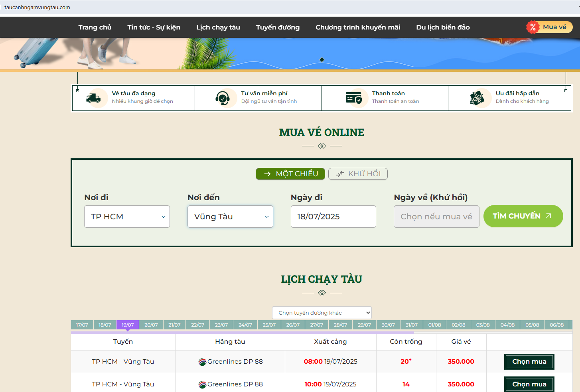This screenshot has width=580, height=392.
Task: Select the "MỘT CHIỀU" one-way option
Action: point(290,173)
